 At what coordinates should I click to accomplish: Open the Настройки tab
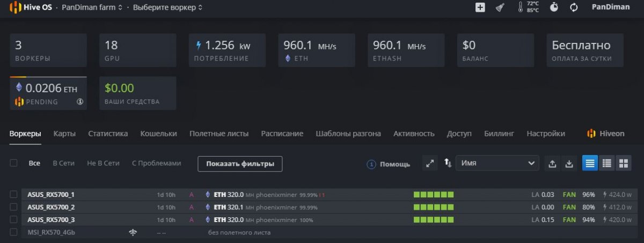click(546, 134)
